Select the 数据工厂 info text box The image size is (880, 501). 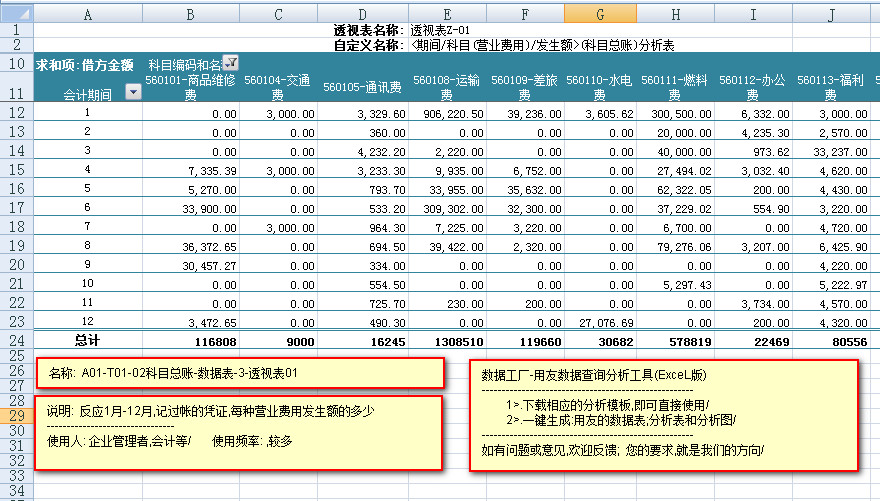(665, 415)
